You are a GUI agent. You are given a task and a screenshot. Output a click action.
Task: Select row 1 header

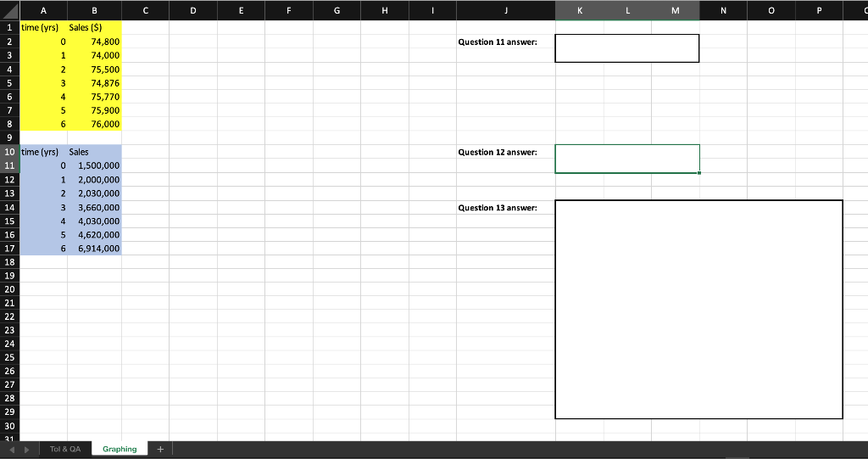click(x=10, y=27)
